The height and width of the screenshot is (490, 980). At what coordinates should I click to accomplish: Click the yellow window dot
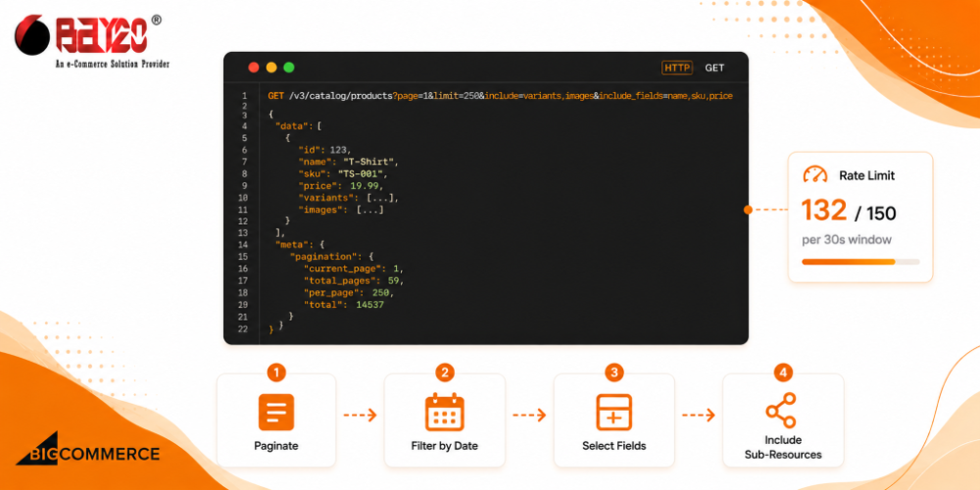[271, 68]
